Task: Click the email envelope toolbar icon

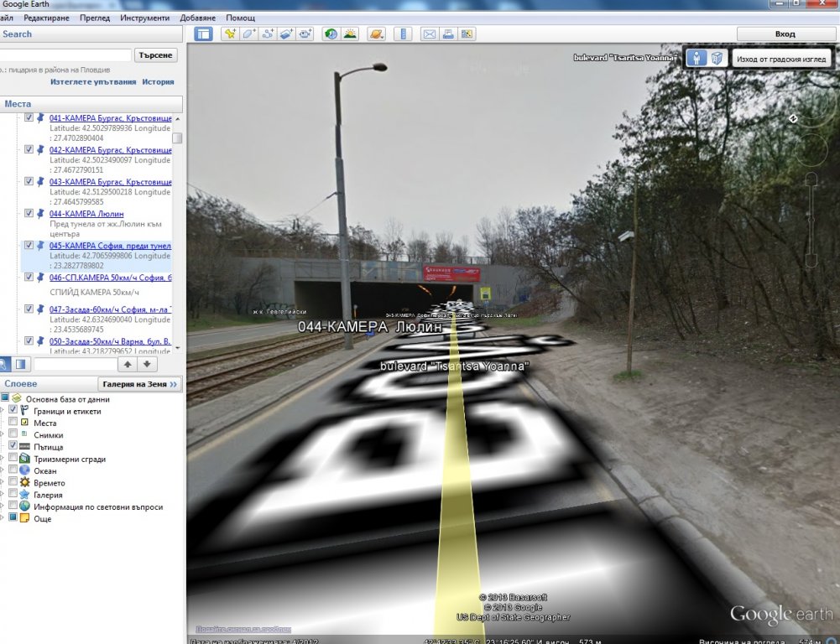Action: click(x=429, y=34)
